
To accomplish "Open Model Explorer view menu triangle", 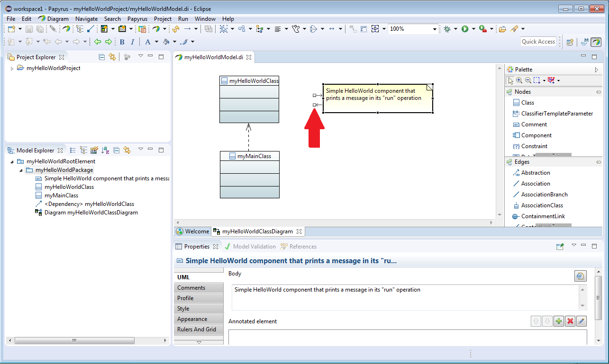I will tap(140, 150).
